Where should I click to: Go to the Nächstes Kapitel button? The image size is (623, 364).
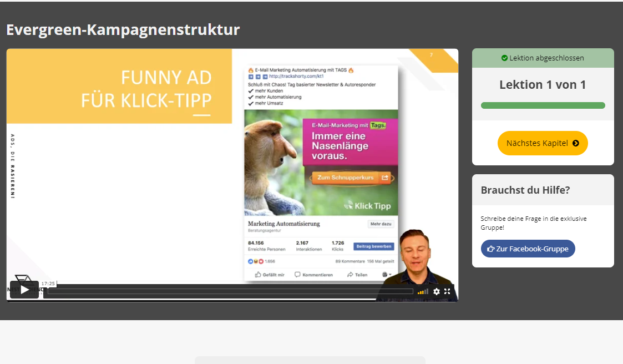543,143
